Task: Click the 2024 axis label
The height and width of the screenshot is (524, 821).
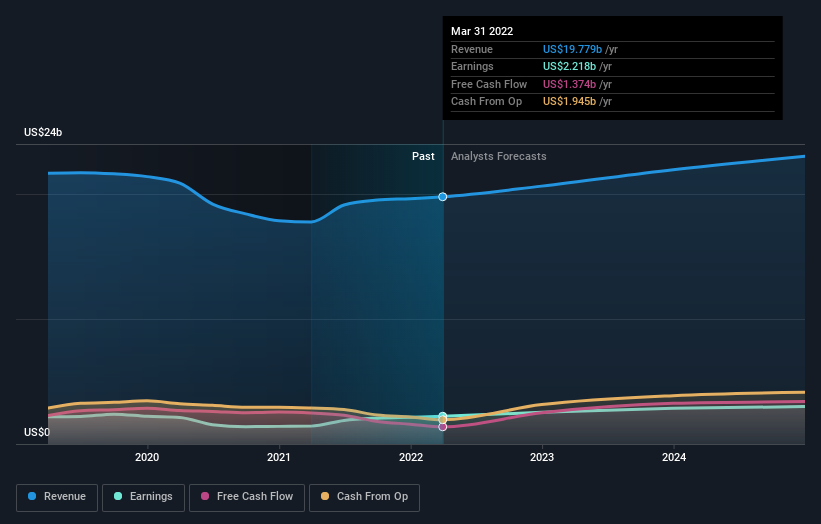Action: [673, 457]
